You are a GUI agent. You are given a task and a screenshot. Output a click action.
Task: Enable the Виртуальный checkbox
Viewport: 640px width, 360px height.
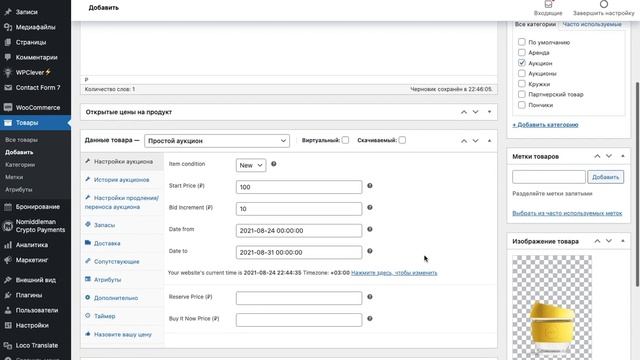pos(345,140)
